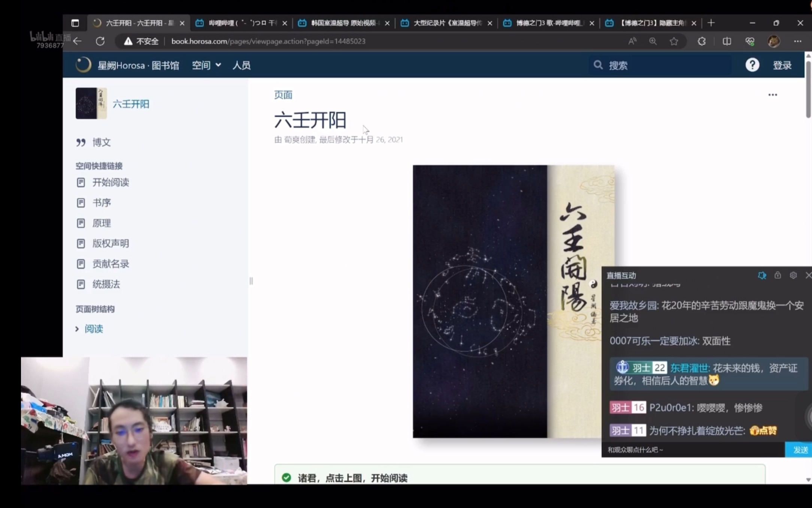Click the page vertical scrollbar thumb
The image size is (812, 508).
click(808, 90)
